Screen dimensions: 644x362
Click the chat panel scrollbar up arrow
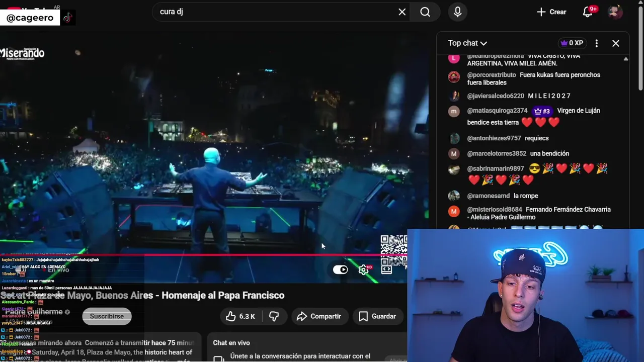click(625, 59)
